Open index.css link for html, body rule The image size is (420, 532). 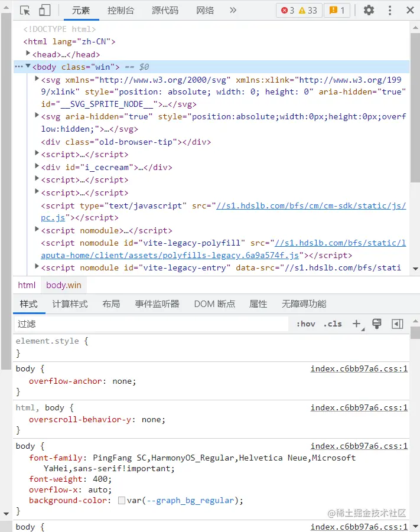click(x=359, y=407)
